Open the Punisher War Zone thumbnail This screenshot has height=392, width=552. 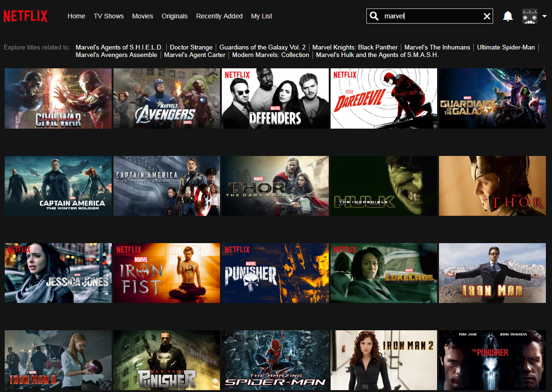pos(167,360)
